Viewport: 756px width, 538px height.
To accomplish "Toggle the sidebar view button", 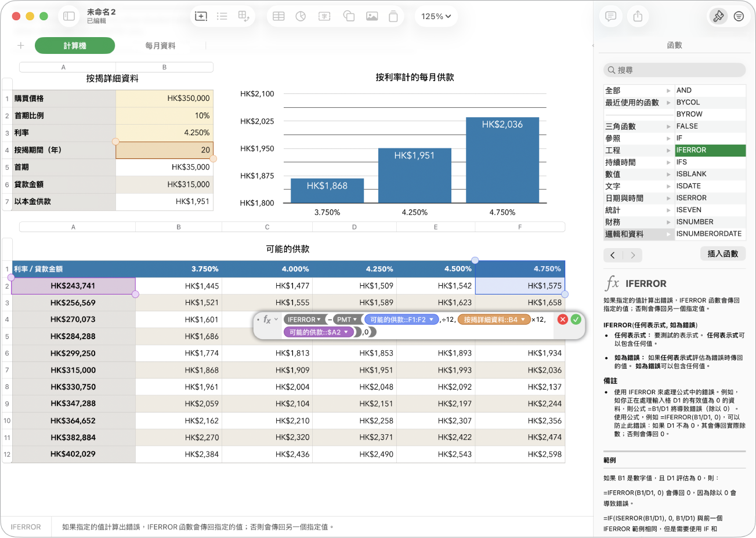I will tap(69, 16).
